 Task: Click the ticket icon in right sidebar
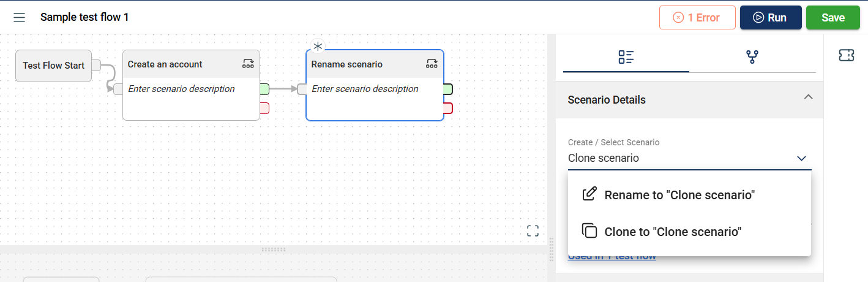coord(846,56)
